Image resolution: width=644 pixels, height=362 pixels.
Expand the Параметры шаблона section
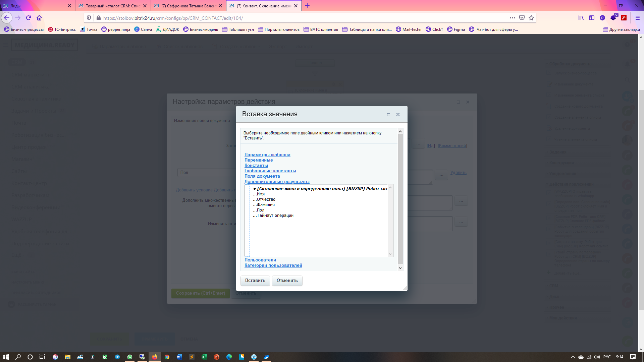[267, 155]
